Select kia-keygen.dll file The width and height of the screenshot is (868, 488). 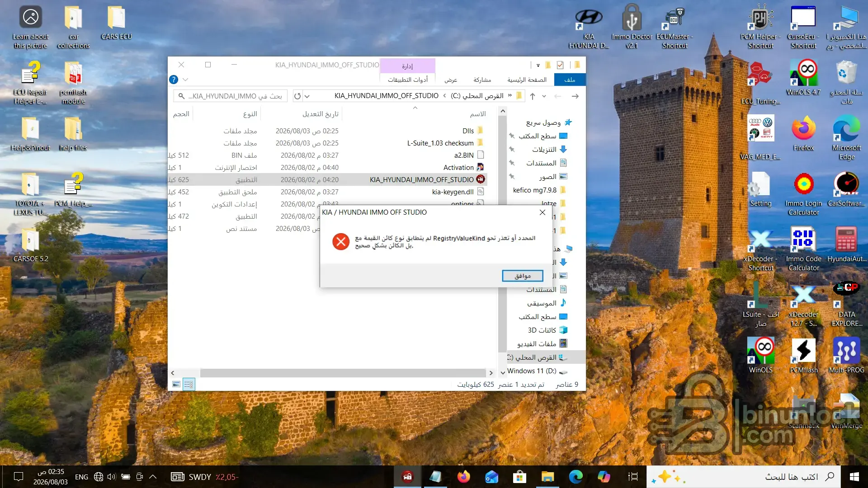[327, 192]
